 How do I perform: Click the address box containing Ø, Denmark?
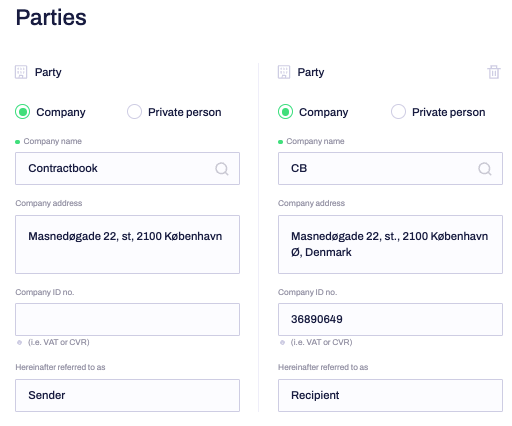click(390, 244)
